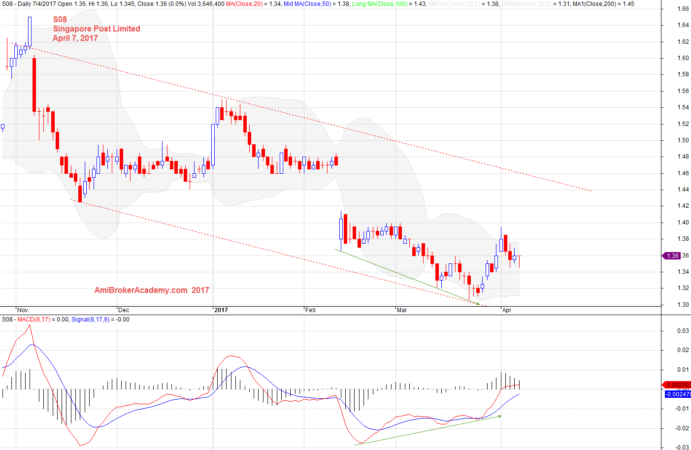Click the blue -0.00247 signal value tag

pyautogui.click(x=677, y=394)
